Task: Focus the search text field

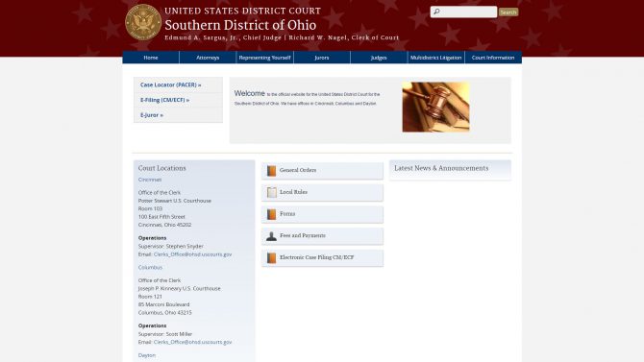Action: tap(463, 12)
